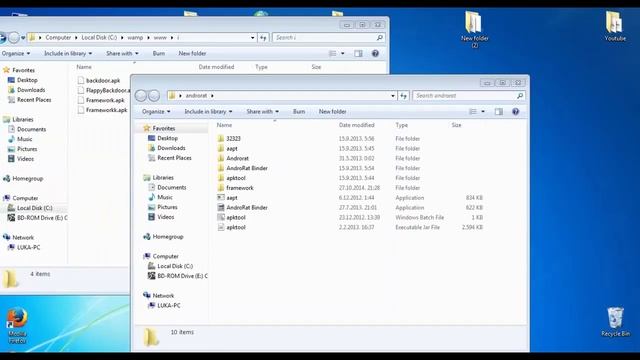Click help icon in the www window
The image size is (640, 360).
375,53
